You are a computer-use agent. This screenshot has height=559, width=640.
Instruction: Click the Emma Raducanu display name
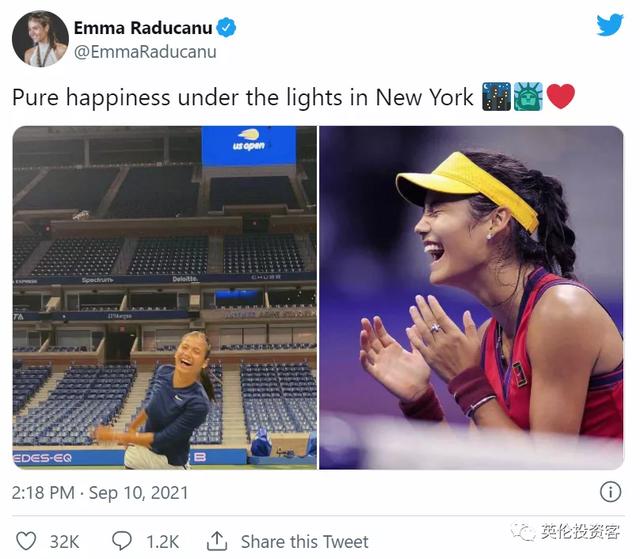click(143, 28)
